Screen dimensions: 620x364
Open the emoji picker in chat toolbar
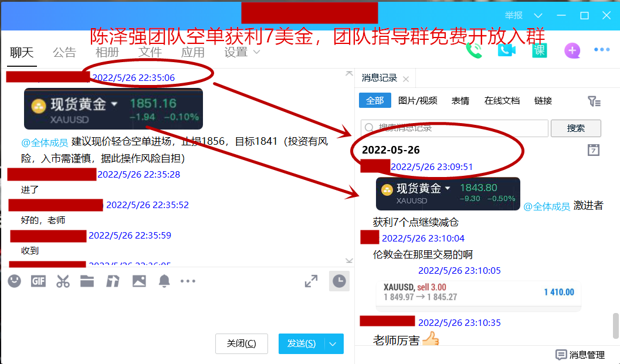pos(14,281)
